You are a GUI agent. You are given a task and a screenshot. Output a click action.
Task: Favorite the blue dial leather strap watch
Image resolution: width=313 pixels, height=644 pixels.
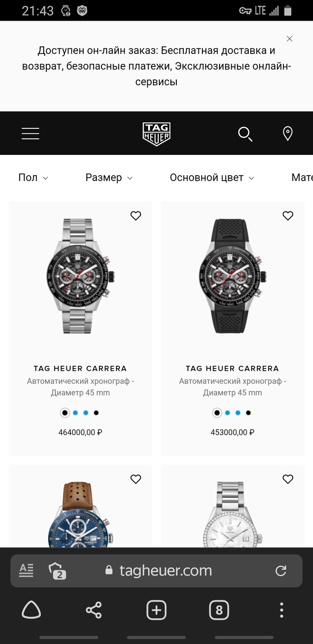click(x=136, y=479)
